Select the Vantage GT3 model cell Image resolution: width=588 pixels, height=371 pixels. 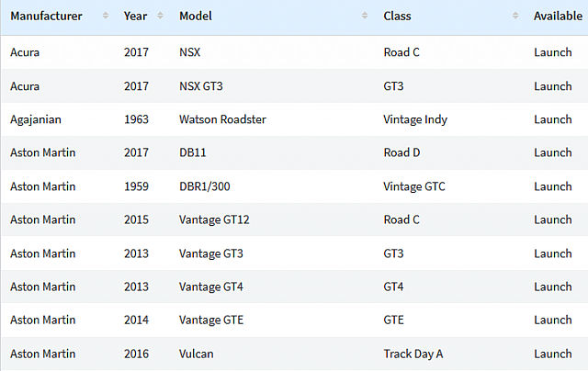click(x=211, y=253)
